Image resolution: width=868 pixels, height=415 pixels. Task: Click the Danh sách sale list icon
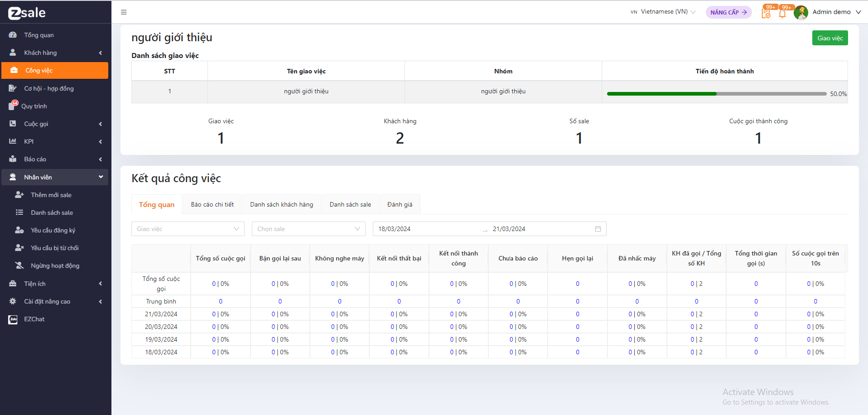(19, 212)
